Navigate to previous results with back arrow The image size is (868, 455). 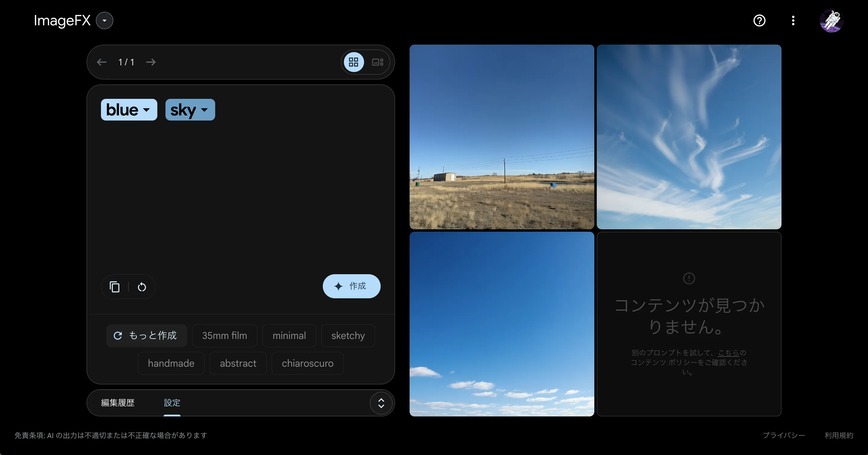[x=102, y=62]
